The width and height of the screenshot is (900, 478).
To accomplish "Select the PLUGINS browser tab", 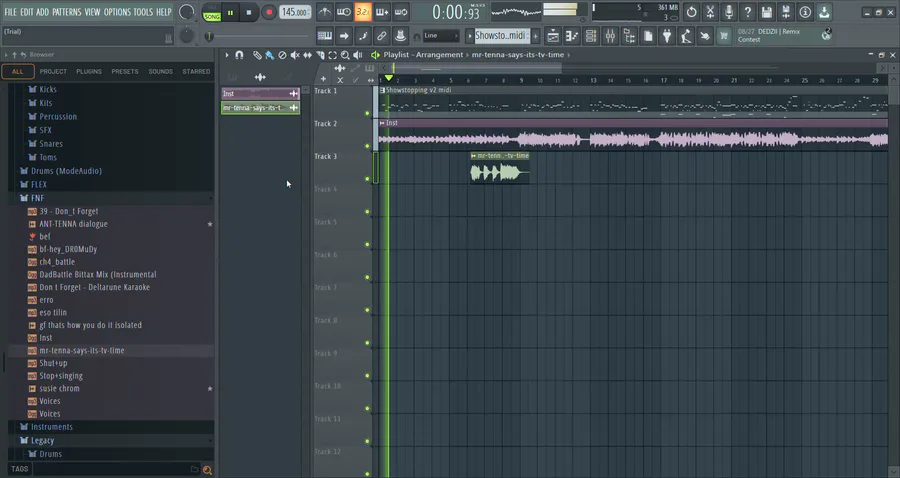I will coord(88,71).
